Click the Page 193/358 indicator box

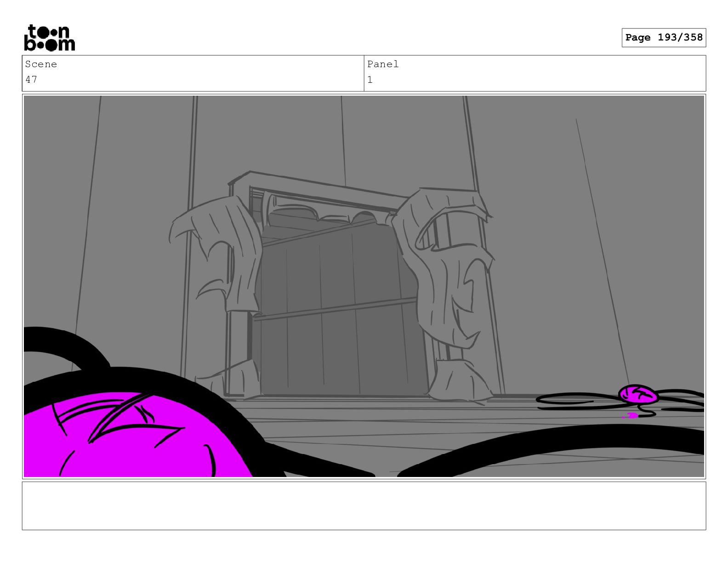(x=664, y=38)
